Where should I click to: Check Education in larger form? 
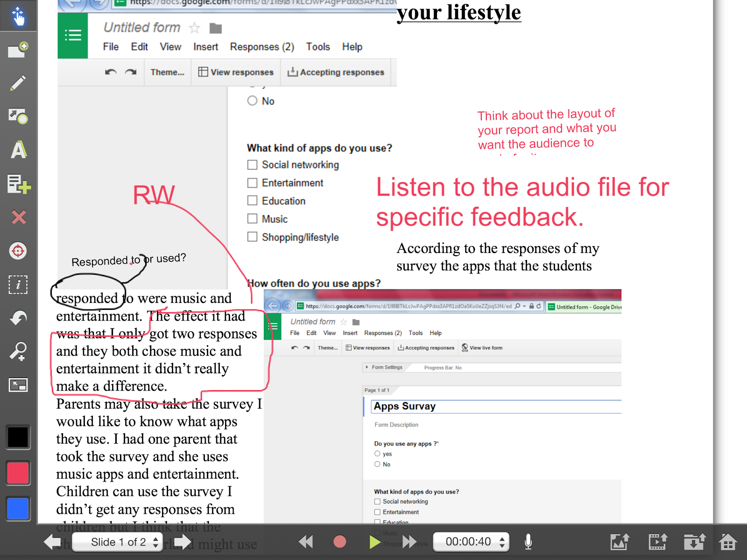(x=252, y=201)
